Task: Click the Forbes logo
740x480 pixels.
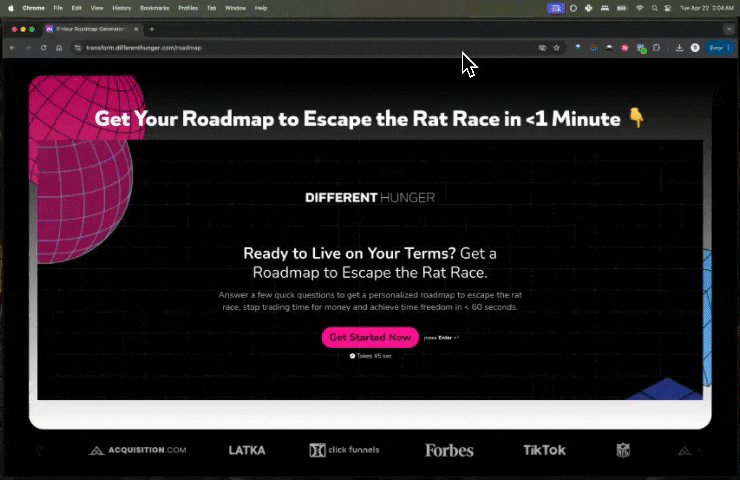Action: 449,450
